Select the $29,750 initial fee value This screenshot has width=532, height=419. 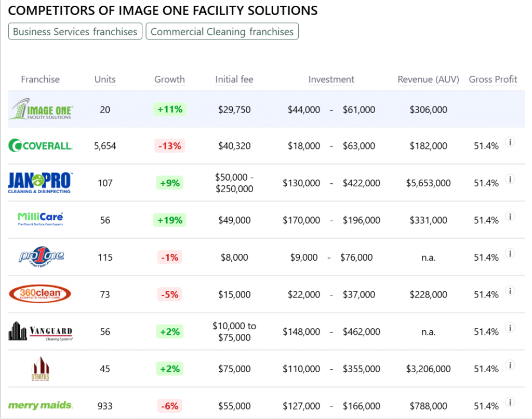click(x=234, y=110)
